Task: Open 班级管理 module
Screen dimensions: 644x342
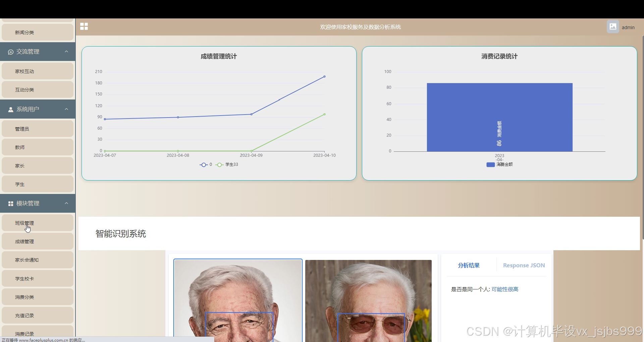Action: tap(38, 223)
